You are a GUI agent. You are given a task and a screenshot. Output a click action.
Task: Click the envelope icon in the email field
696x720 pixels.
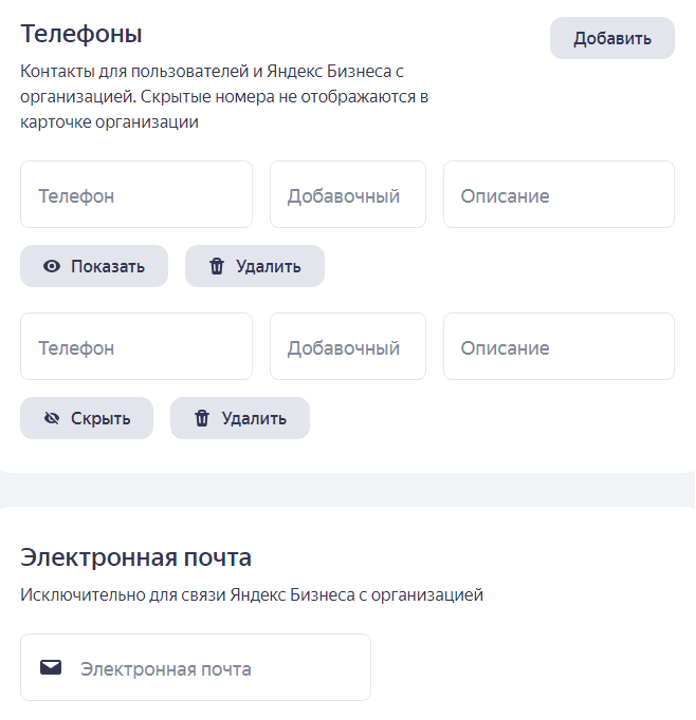(x=51, y=668)
